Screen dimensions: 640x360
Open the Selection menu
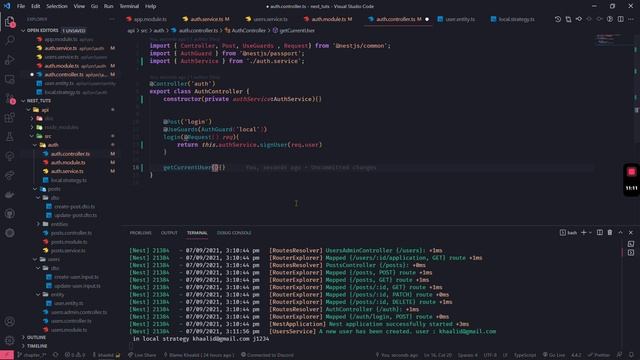[x=57, y=6]
